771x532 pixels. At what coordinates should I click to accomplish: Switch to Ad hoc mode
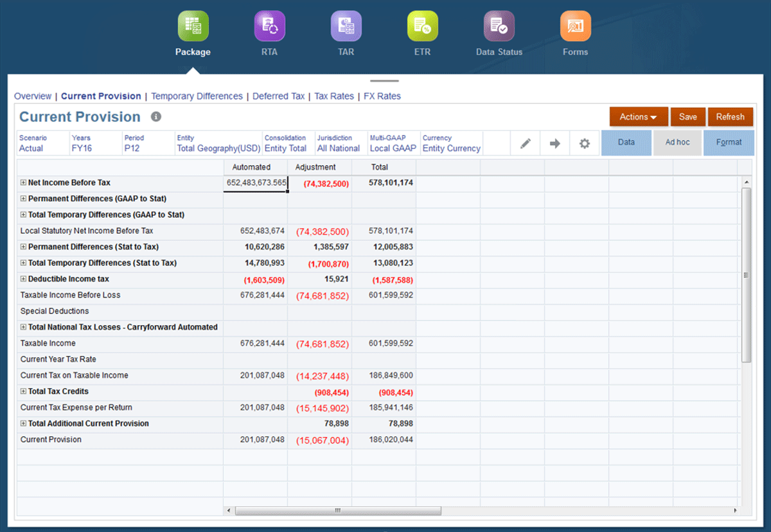coord(677,143)
